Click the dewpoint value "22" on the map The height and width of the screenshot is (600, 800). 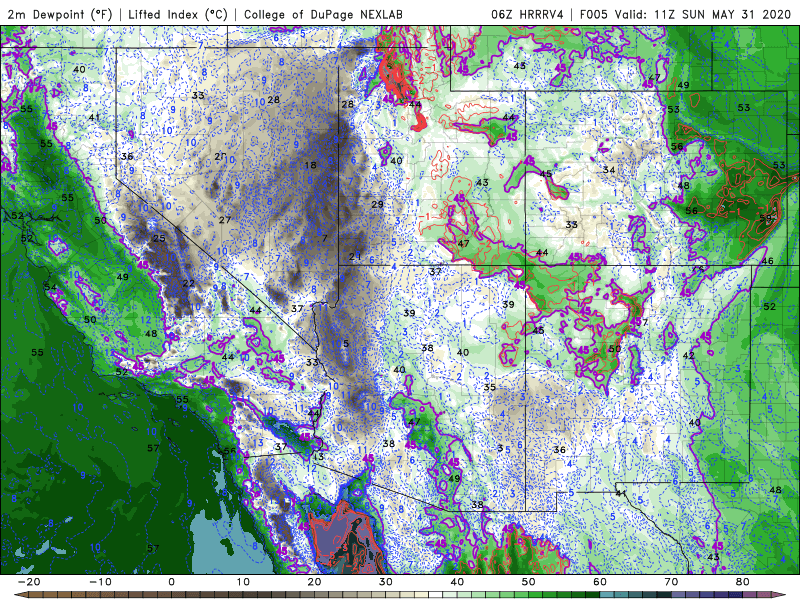[188, 283]
